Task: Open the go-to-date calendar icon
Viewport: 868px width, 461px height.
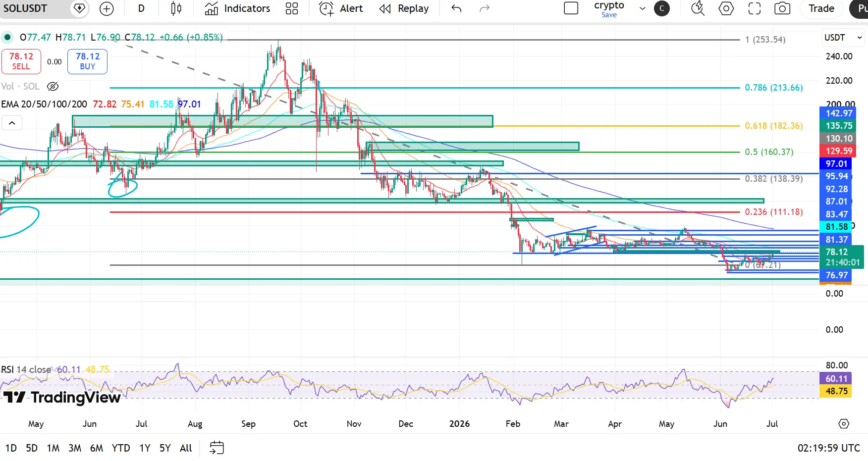Action: coord(217,448)
